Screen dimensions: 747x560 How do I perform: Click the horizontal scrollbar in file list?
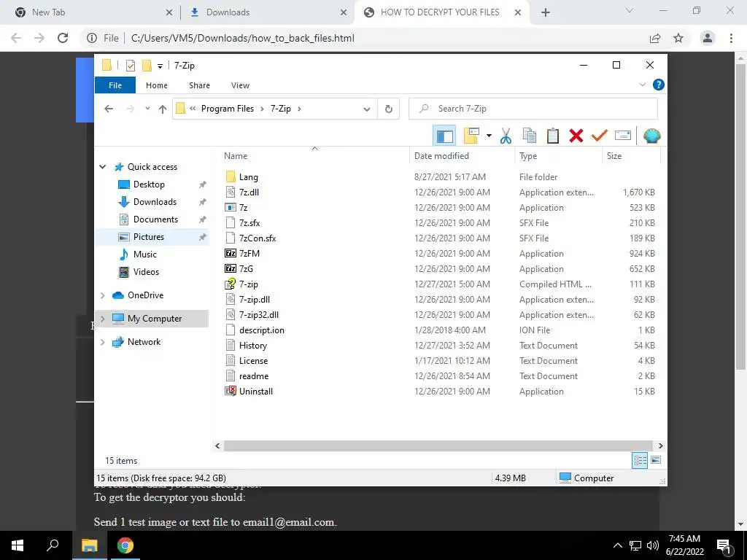pos(438,446)
